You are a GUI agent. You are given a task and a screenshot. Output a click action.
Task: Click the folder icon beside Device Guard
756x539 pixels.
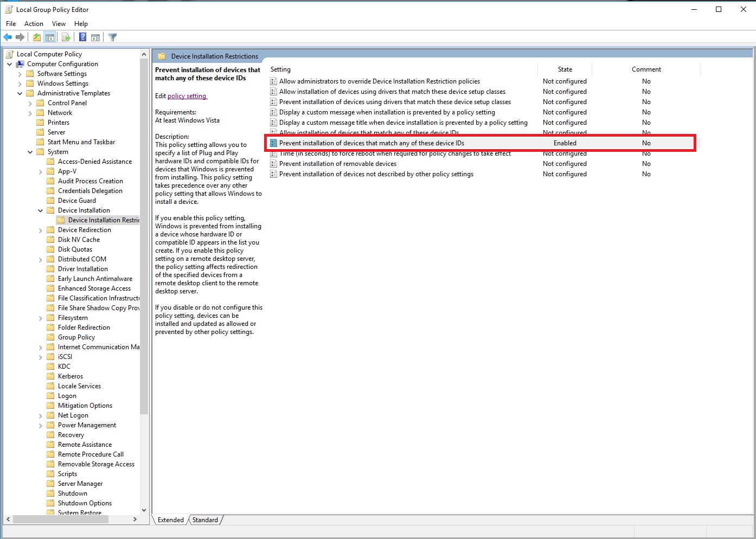(x=50, y=201)
